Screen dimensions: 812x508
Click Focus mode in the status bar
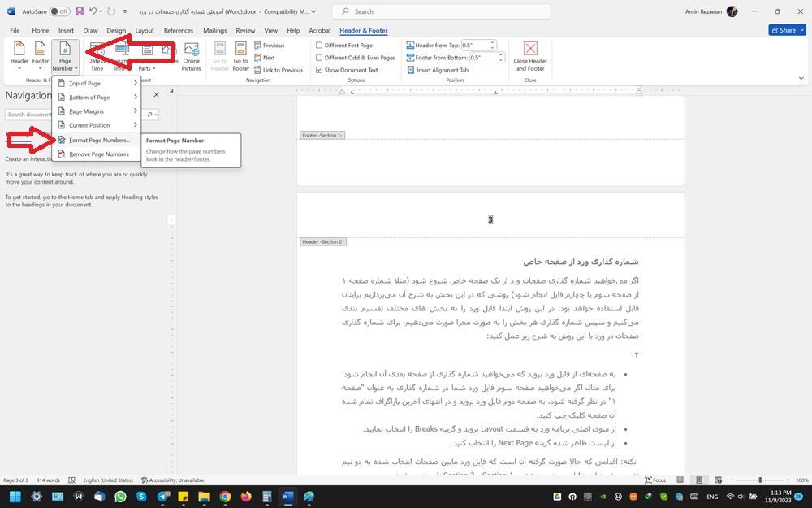click(654, 480)
